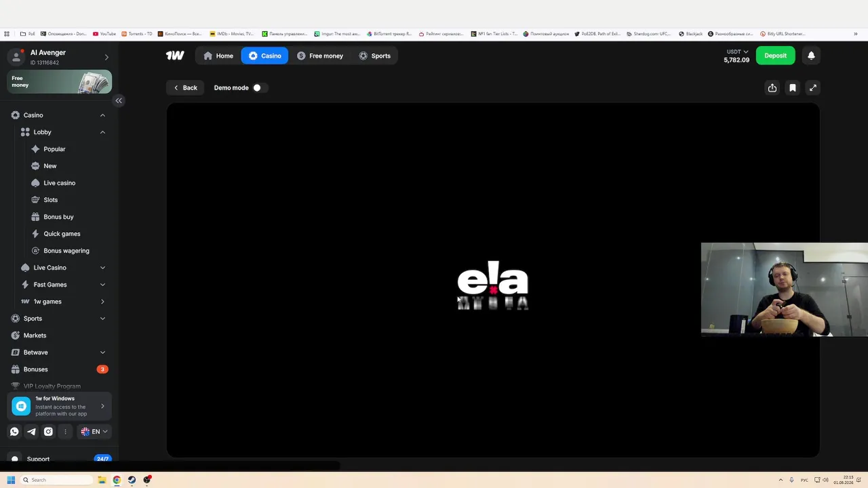
Task: Expand the Betwave section
Action: pos(102,352)
